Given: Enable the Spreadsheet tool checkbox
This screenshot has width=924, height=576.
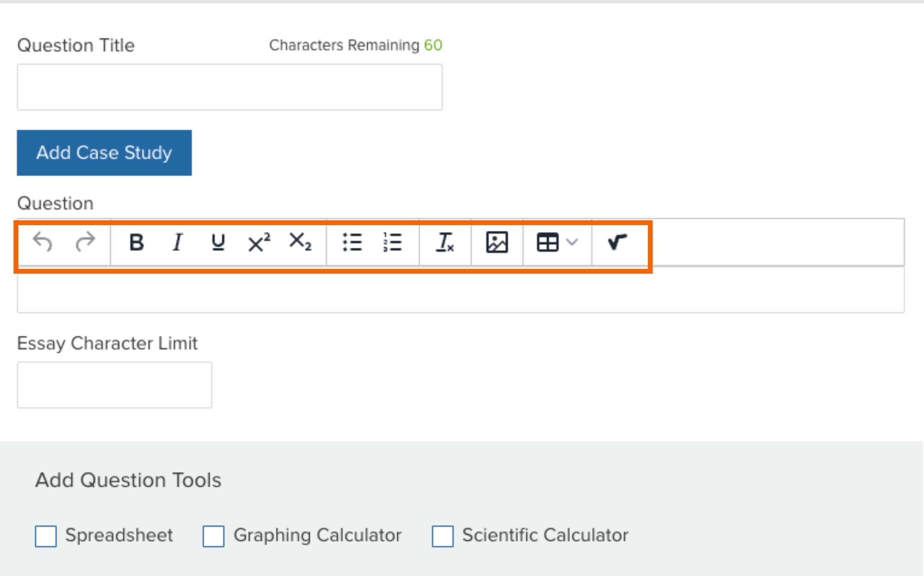Looking at the screenshot, I should pos(46,536).
